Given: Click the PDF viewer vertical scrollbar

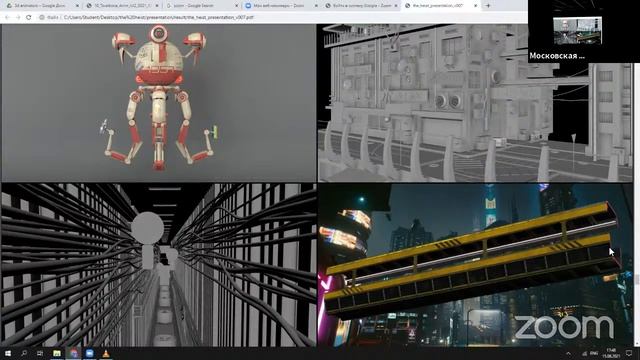Looking at the screenshot, I should coord(636,280).
